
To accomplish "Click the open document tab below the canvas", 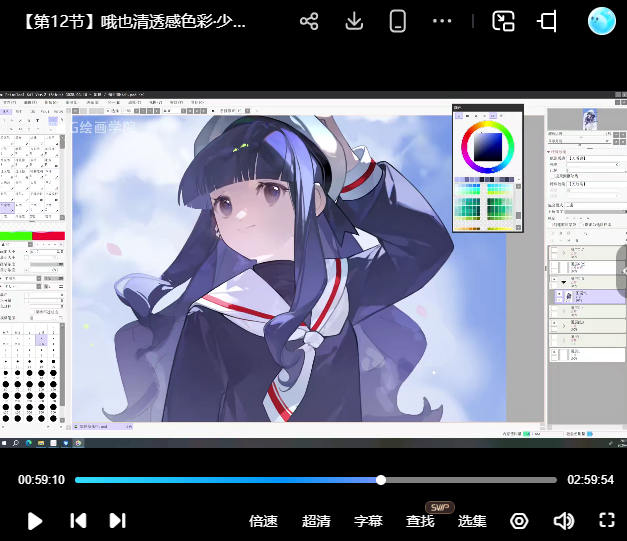I will tap(102, 427).
